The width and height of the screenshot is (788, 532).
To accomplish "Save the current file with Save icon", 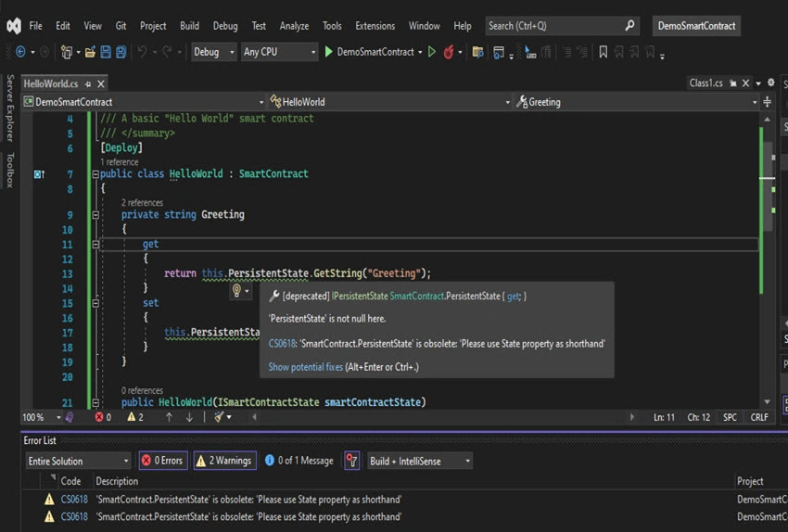I will pos(106,52).
